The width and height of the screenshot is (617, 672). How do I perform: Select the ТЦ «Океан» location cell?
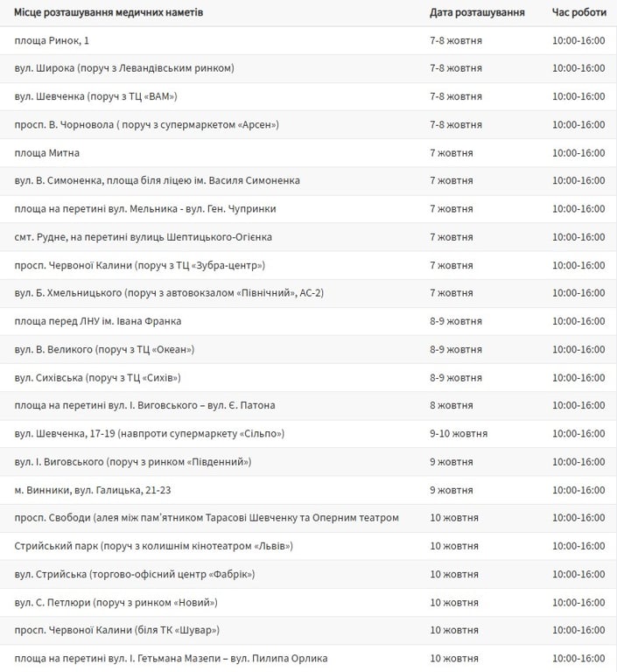[x=104, y=349]
